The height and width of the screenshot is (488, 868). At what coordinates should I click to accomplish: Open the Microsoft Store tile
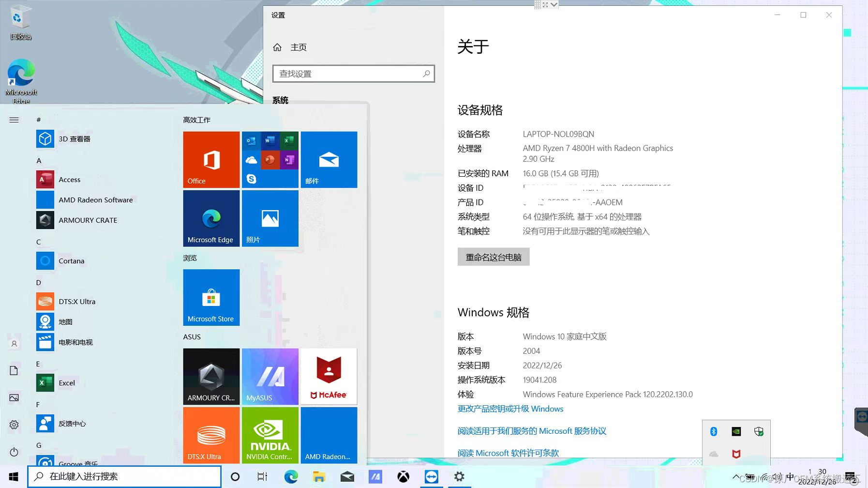(211, 297)
